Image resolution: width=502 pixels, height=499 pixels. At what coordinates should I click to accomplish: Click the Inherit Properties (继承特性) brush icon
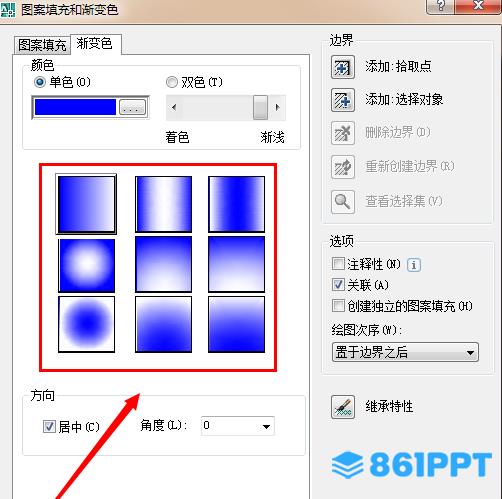pos(343,407)
